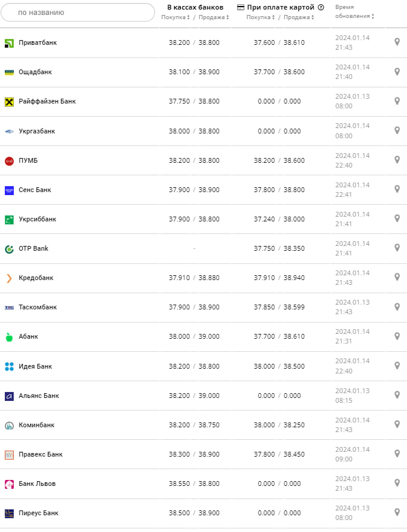The width and height of the screenshot is (407, 532).
Task: Click the ПУМБ bank logo
Action: coord(9,160)
